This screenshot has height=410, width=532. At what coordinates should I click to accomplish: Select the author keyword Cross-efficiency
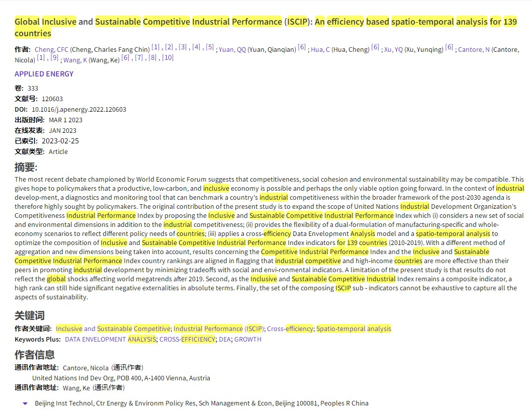coord(290,329)
